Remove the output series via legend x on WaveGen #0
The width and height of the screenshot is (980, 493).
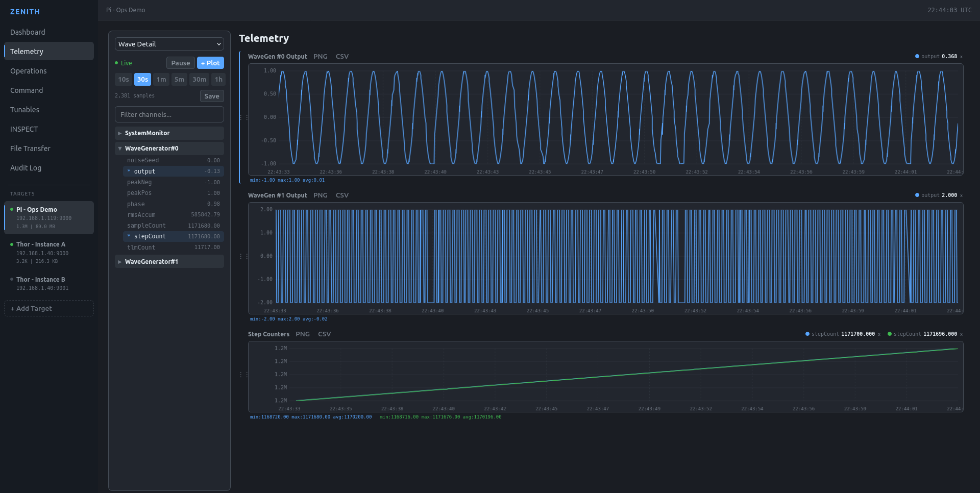[x=962, y=57]
